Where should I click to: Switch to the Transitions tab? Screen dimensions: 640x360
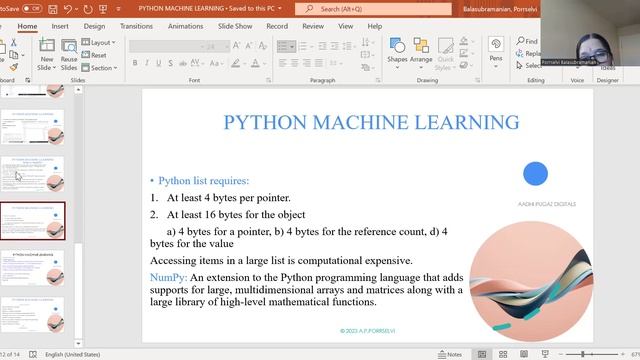click(x=136, y=26)
